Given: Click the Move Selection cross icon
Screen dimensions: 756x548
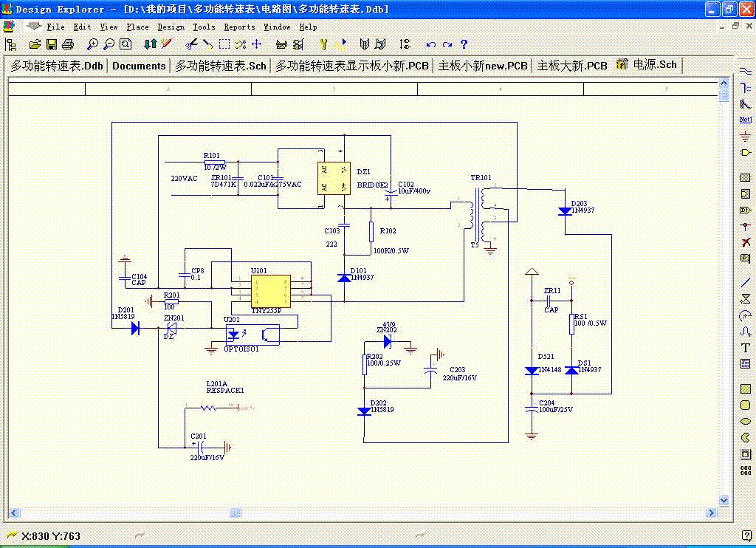Looking at the screenshot, I should (256, 44).
